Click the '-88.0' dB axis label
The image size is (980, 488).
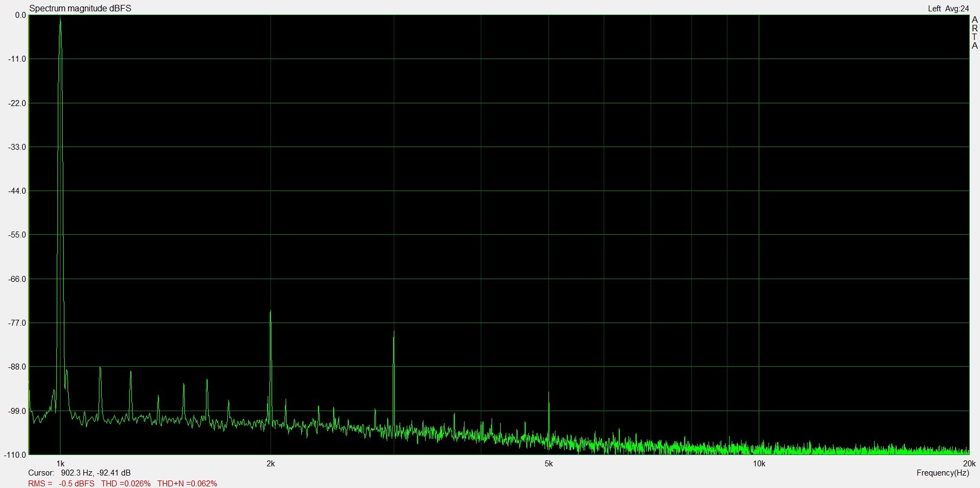[x=17, y=367]
